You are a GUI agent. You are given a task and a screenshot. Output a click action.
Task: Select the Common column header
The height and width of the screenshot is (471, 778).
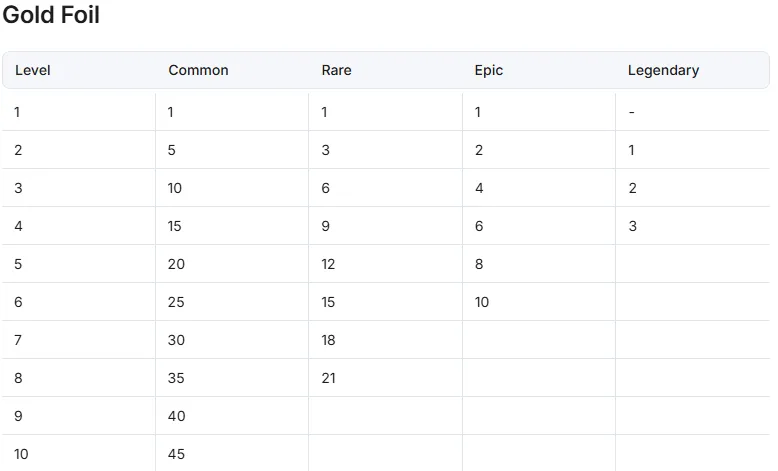pos(198,70)
